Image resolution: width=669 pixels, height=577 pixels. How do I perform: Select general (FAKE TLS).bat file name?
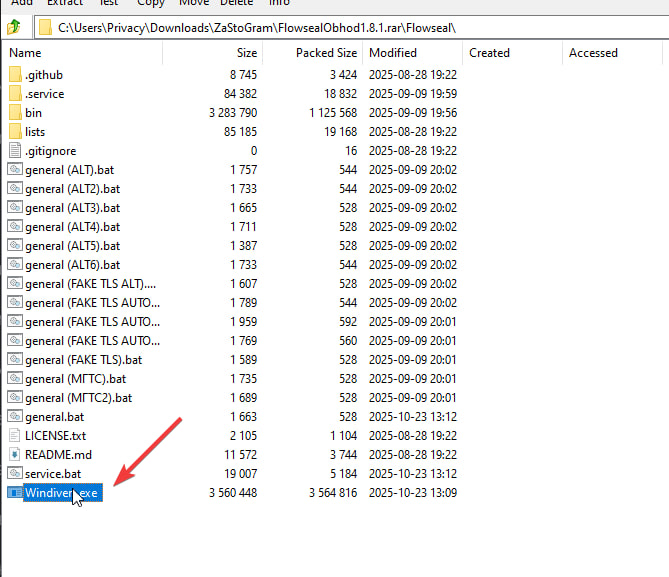84,360
